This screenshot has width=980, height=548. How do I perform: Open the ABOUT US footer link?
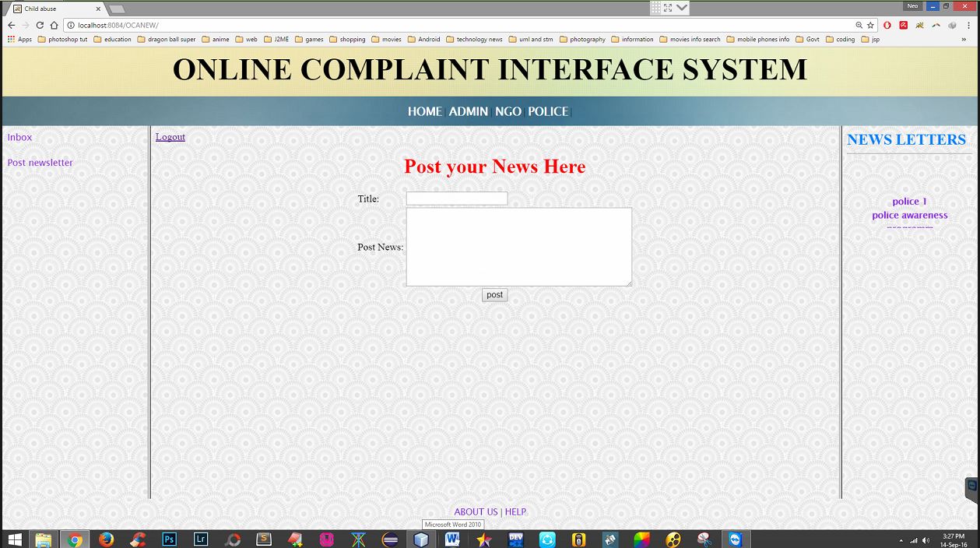(x=476, y=511)
